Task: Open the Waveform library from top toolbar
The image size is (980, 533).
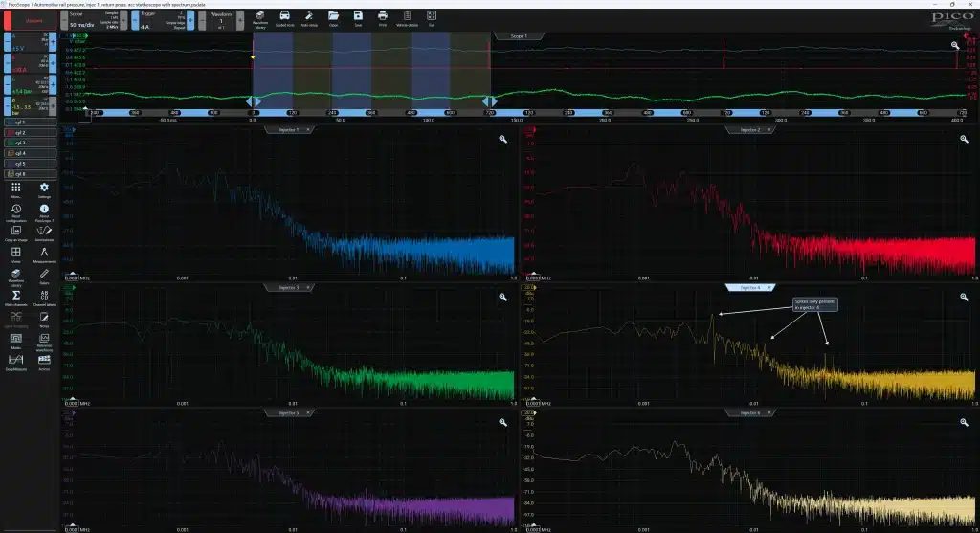Action: point(260,19)
